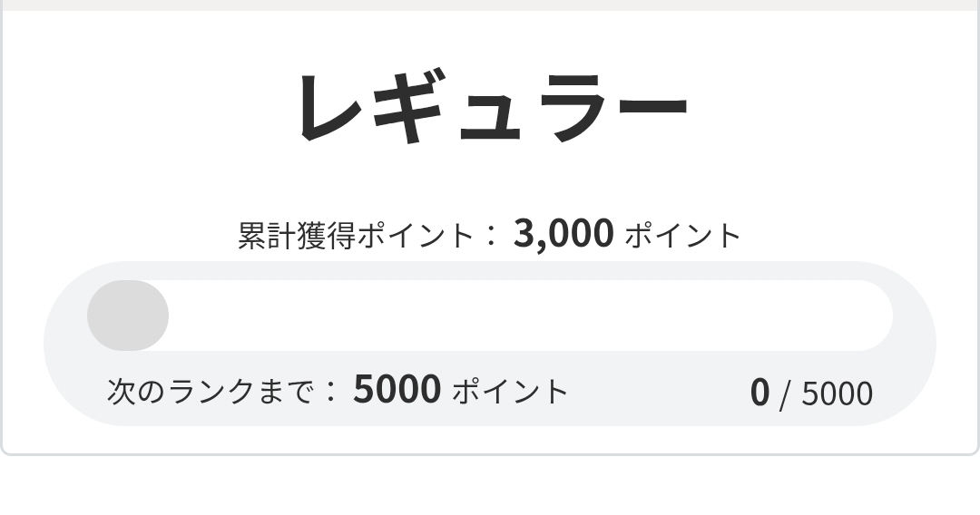Click the ュ character in the rank title
The image size is (980, 515).
click(489, 116)
